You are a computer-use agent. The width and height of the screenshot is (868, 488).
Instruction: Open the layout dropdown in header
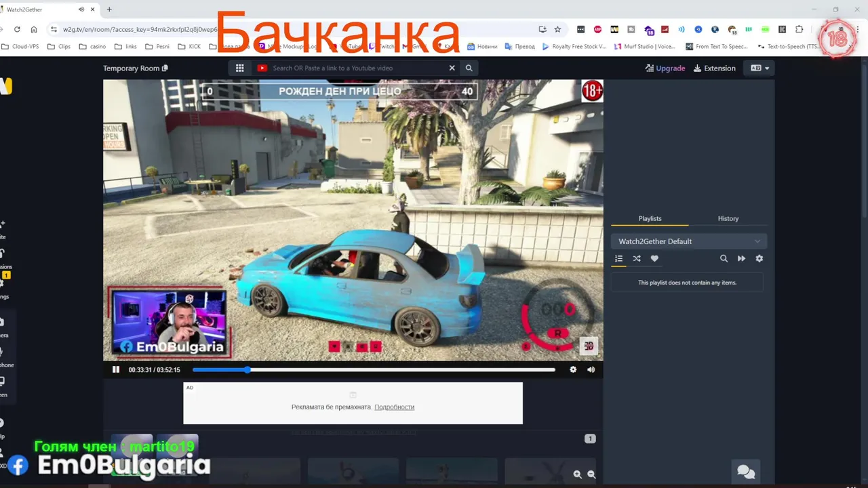(759, 68)
